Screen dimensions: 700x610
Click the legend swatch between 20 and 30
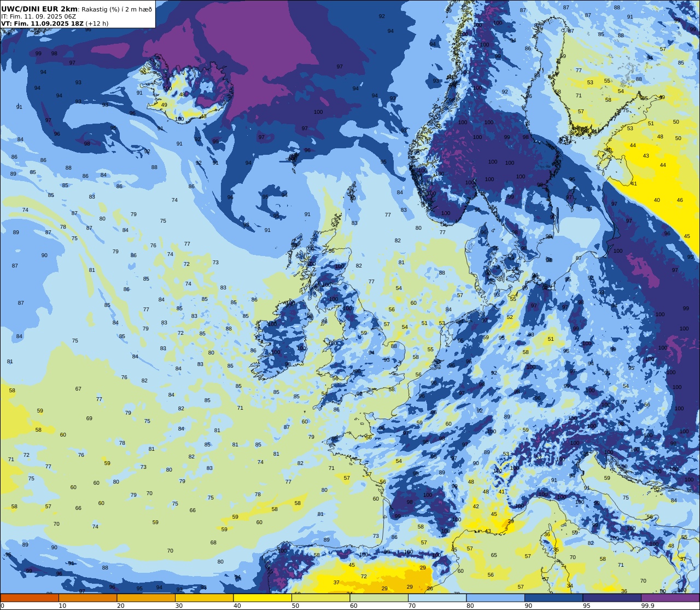pos(146,597)
